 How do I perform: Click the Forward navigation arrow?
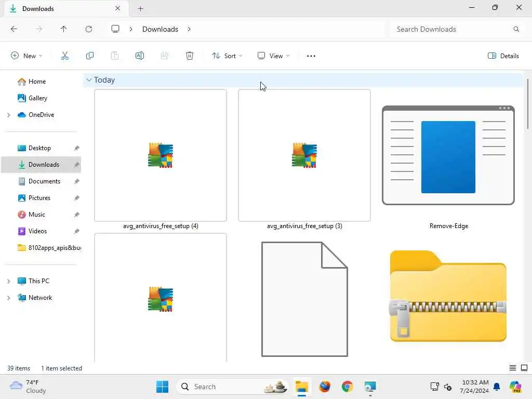pyautogui.click(x=39, y=29)
